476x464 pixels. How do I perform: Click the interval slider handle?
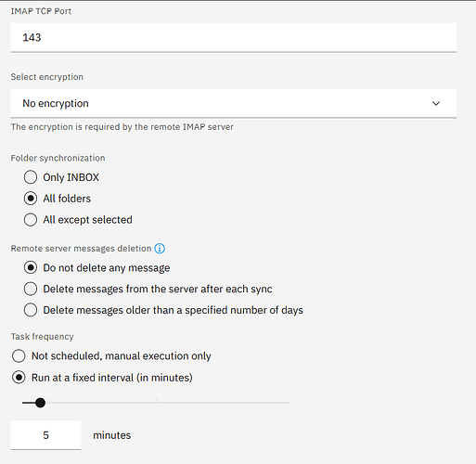tap(40, 403)
